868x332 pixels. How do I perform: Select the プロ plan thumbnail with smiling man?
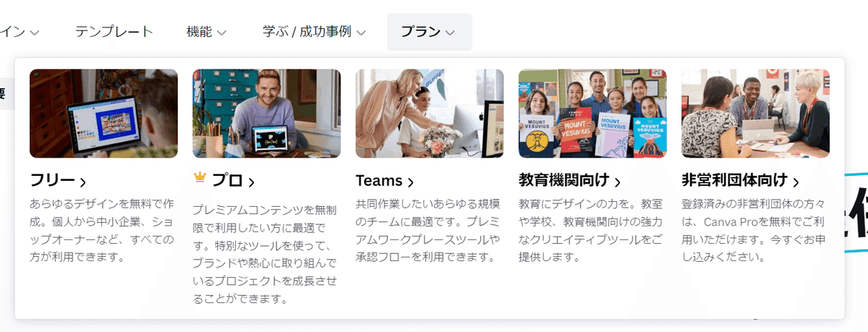coord(266,114)
